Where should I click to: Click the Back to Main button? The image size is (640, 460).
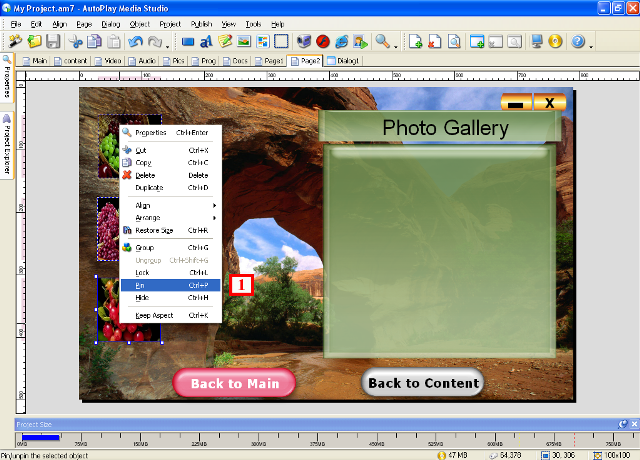coord(234,383)
